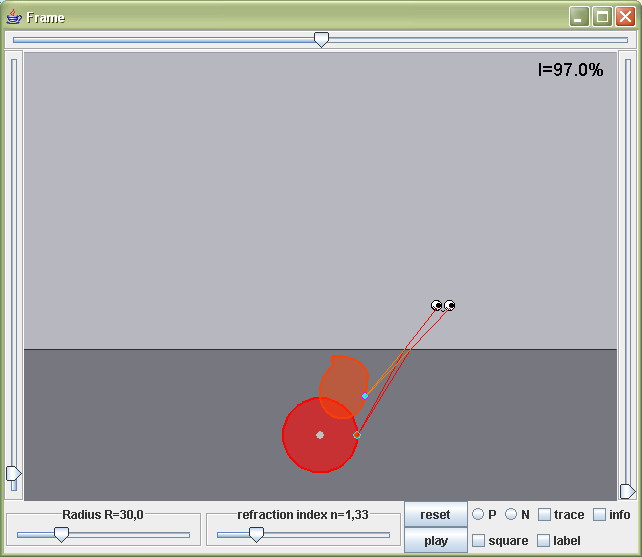Minimize the Frame window
Screen dimensions: 642x557
579,17
